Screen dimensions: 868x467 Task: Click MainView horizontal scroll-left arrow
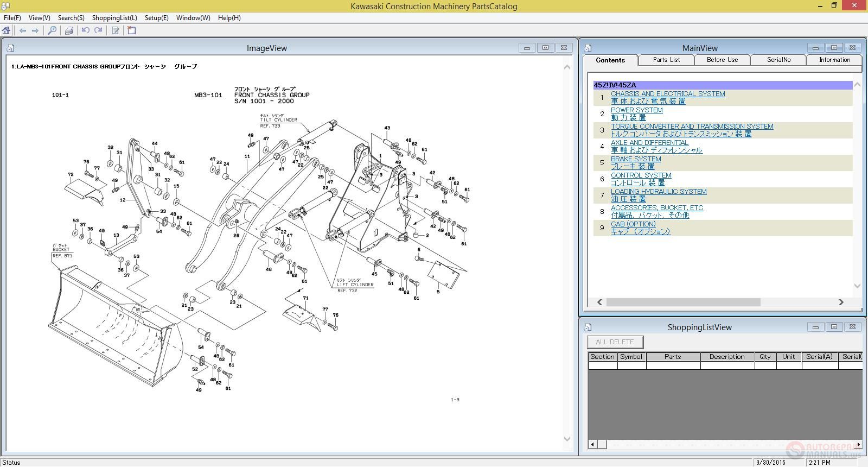(599, 302)
